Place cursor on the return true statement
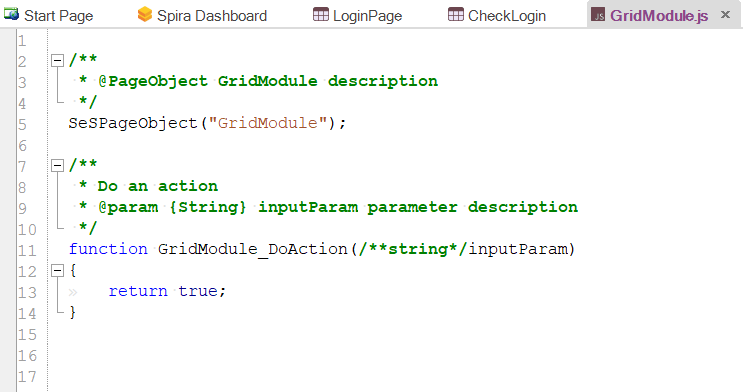 (167, 291)
